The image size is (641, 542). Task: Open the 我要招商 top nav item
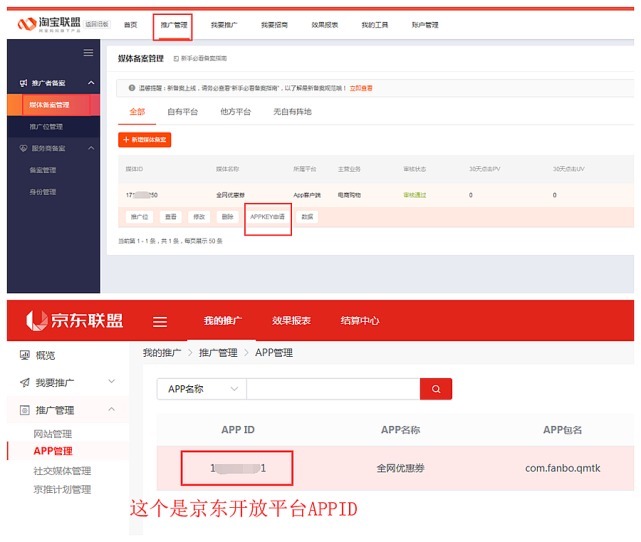click(x=274, y=25)
